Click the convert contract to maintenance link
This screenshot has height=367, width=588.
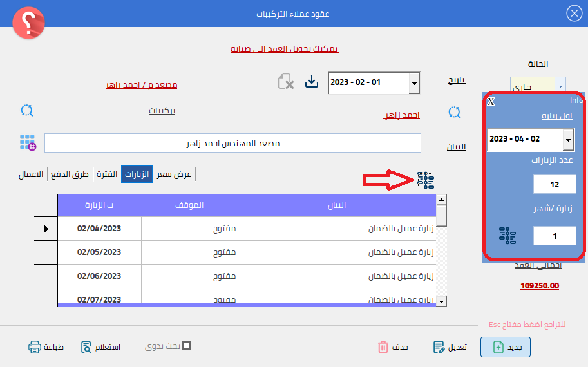[x=285, y=49]
